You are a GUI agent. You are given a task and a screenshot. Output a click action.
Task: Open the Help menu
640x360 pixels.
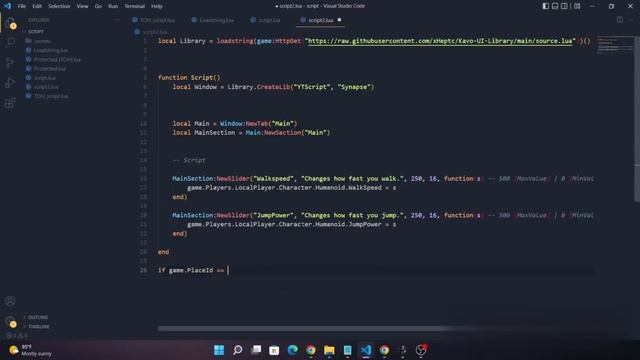(157, 6)
